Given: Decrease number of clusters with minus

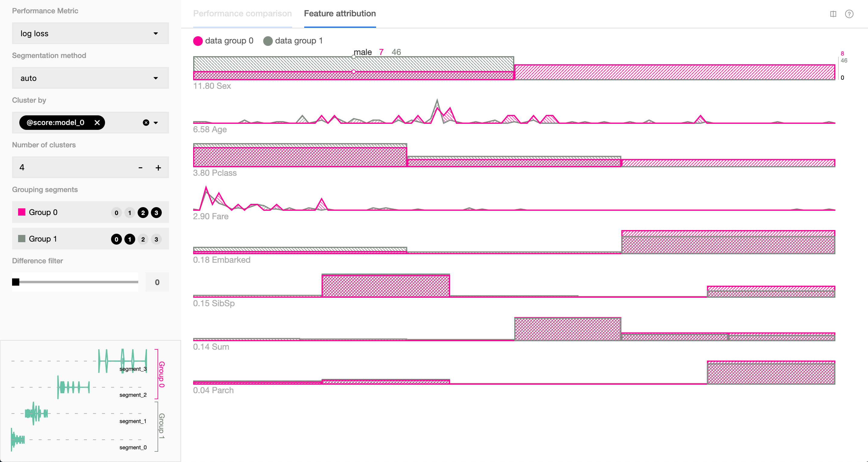Looking at the screenshot, I should [141, 168].
